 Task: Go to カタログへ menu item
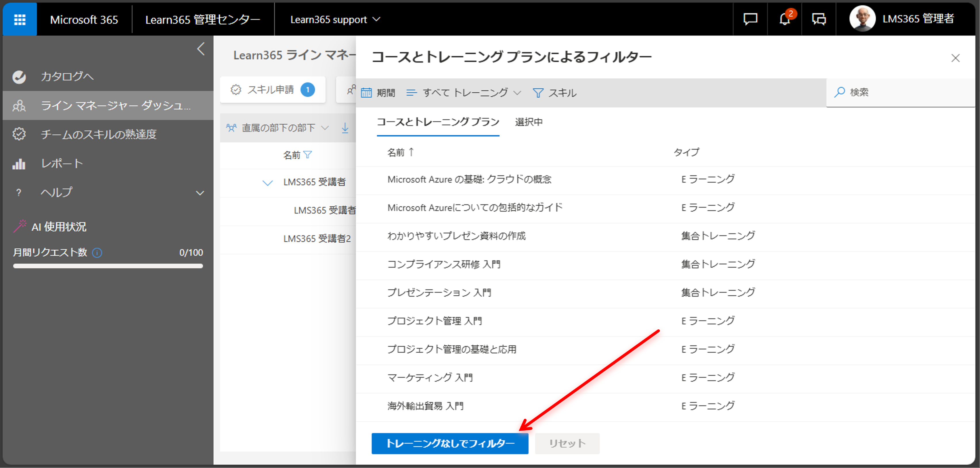[108, 77]
